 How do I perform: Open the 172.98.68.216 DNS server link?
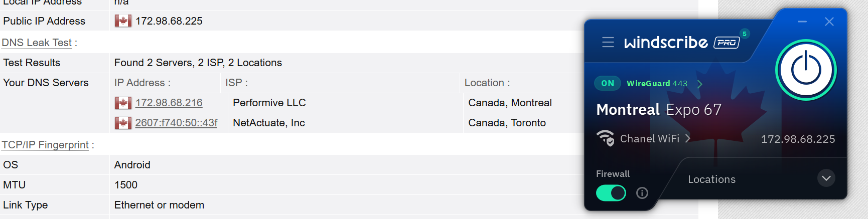tap(169, 103)
